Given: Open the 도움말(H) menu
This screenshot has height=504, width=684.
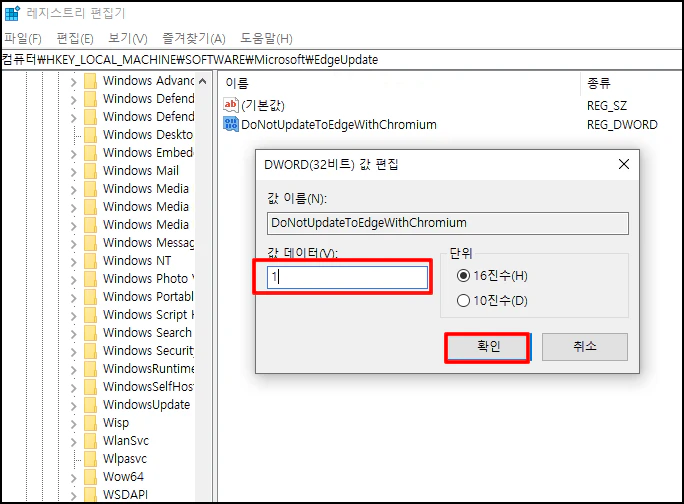Looking at the screenshot, I should tap(266, 38).
